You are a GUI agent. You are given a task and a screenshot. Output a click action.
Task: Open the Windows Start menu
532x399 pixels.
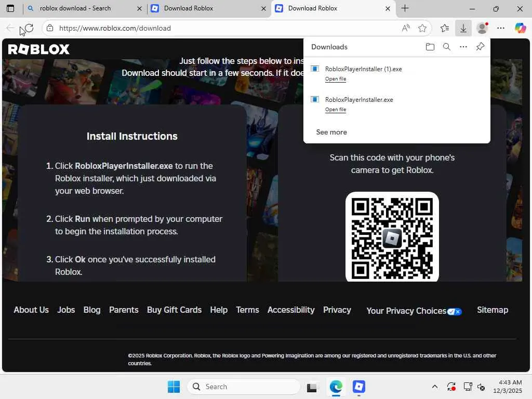[x=174, y=387]
